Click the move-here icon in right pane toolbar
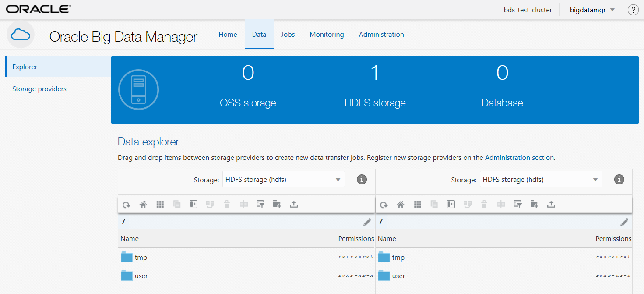This screenshot has width=644, height=294. 451,204
